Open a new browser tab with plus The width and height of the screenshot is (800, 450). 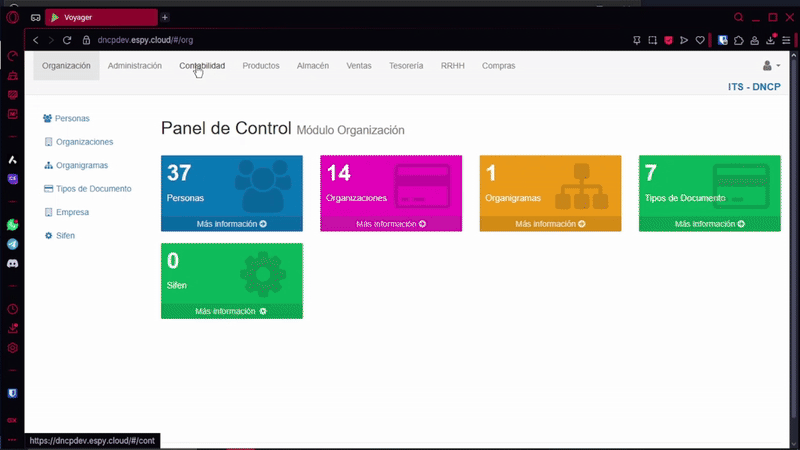pos(165,17)
